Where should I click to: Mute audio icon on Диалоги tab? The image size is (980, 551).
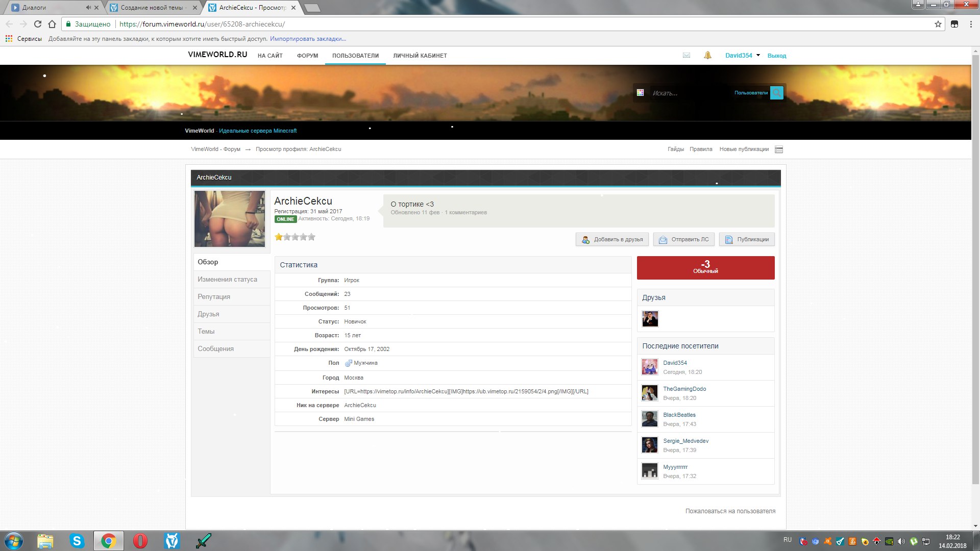(x=88, y=8)
